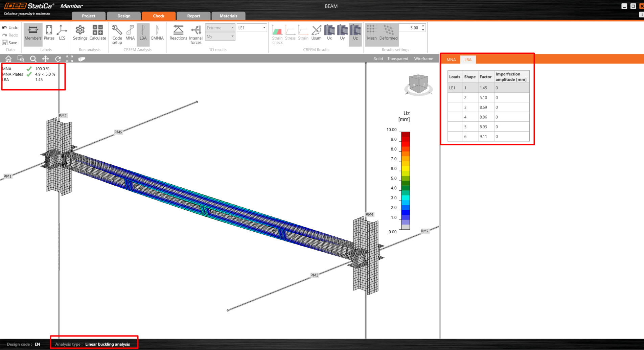
Task: Switch to the Report tab
Action: pyautogui.click(x=194, y=16)
